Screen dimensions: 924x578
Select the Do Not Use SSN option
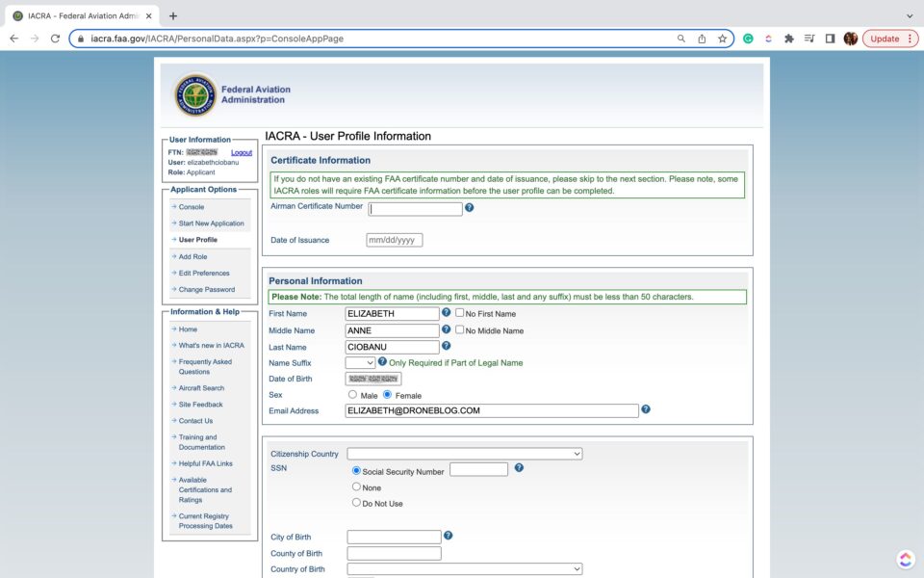pyautogui.click(x=356, y=503)
